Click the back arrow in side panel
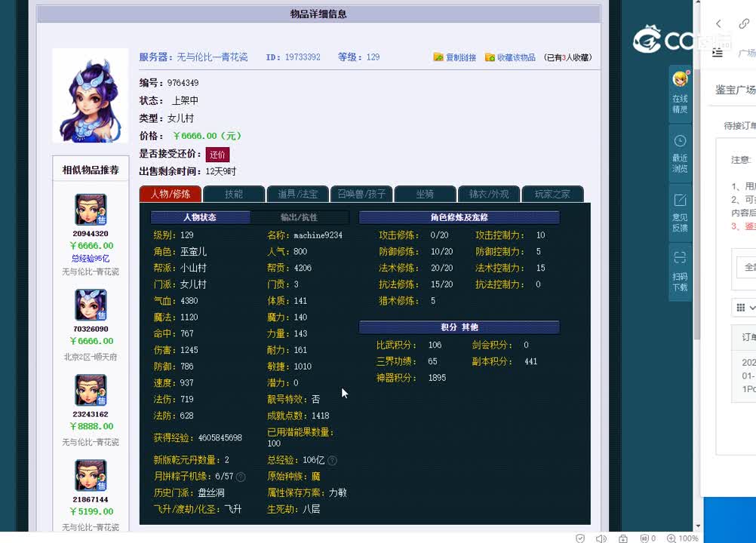 pos(718,23)
